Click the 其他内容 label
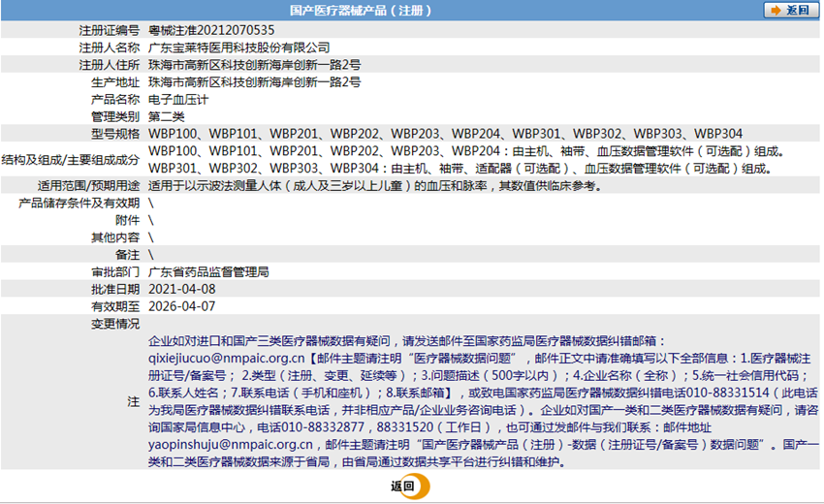This screenshot has width=824, height=504. [115, 237]
